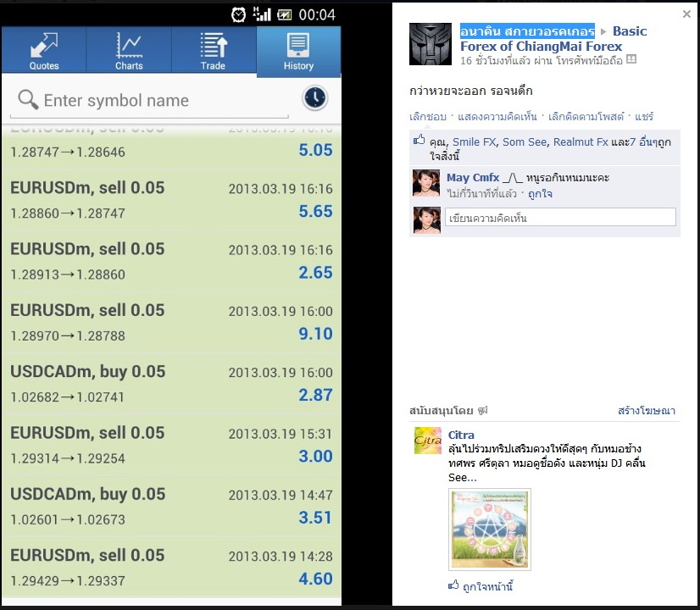Open Realmut Fx profile link

coord(581,141)
